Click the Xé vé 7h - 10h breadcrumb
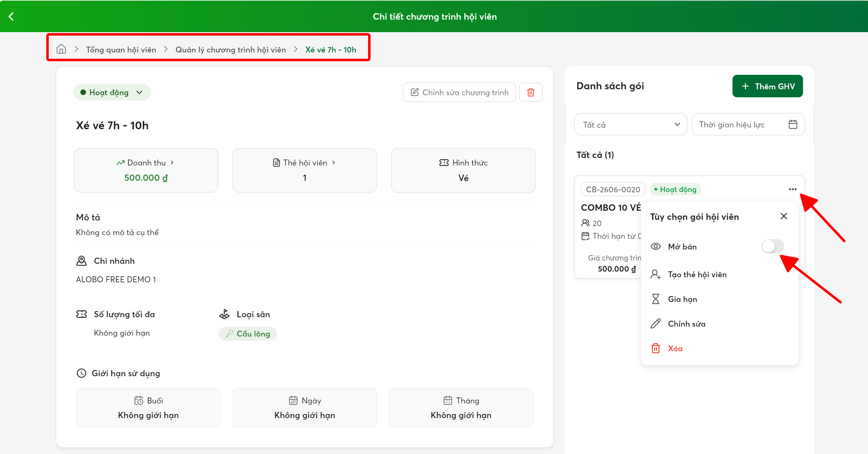This screenshot has height=454, width=868. tap(331, 50)
